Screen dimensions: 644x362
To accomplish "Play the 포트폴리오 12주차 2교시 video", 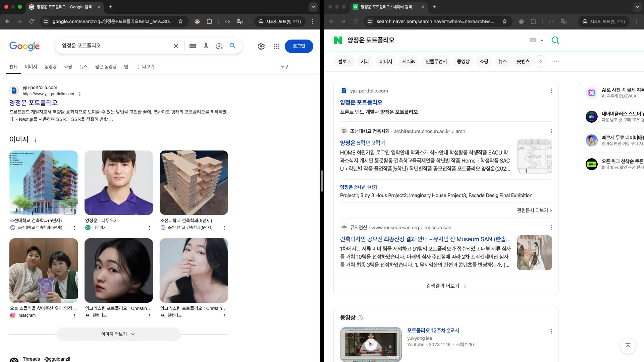I will (371, 344).
